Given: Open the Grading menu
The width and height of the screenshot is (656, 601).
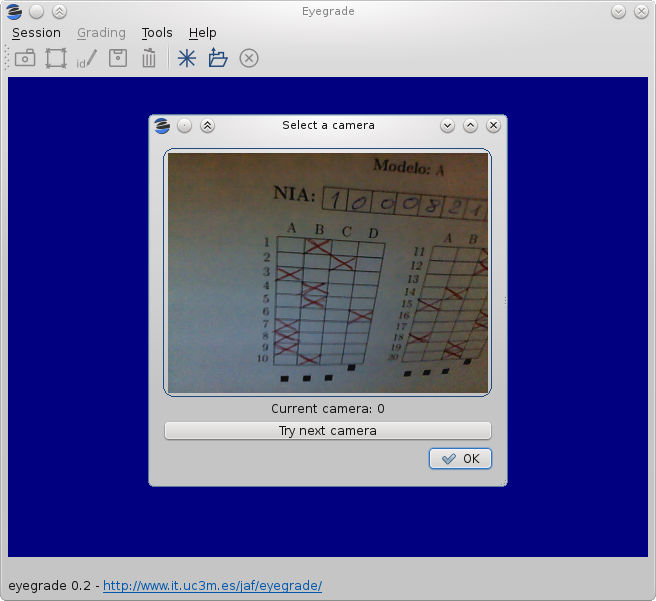Looking at the screenshot, I should click(101, 33).
